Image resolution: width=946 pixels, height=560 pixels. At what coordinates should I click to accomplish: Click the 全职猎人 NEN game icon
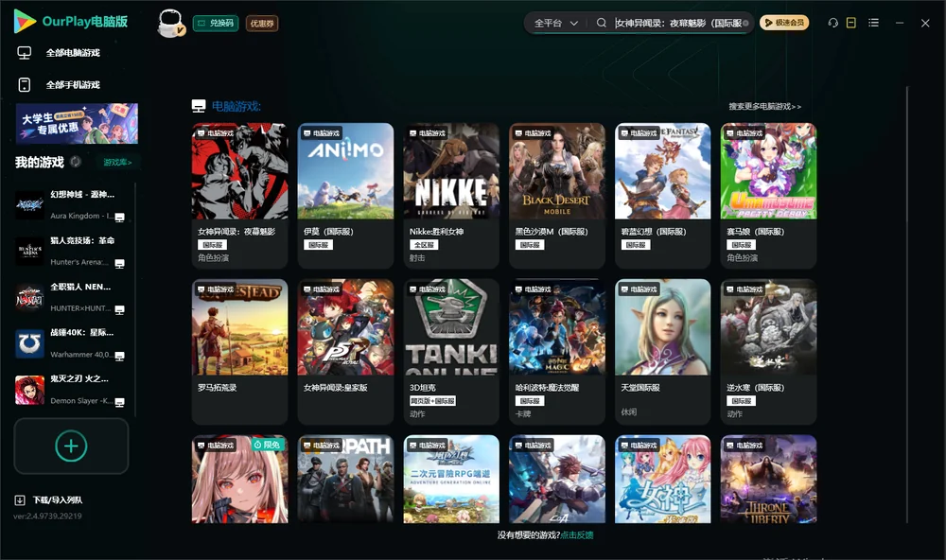(29, 297)
